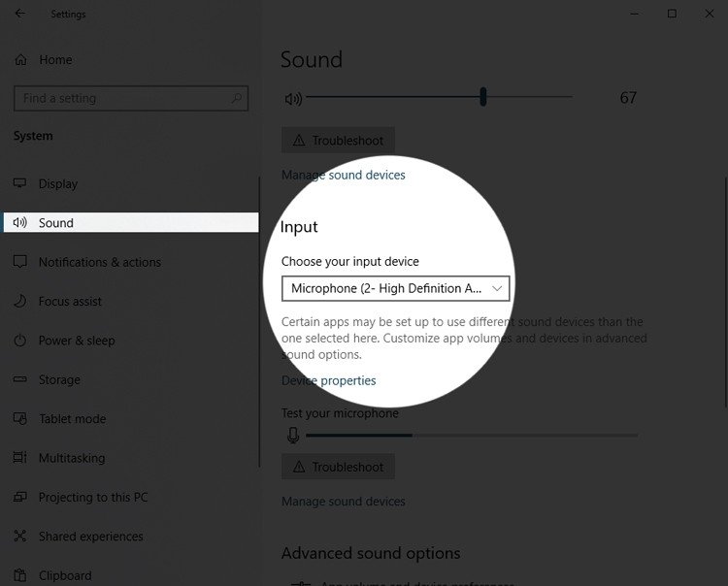Click the Notifications speech bubble icon

[x=20, y=262]
